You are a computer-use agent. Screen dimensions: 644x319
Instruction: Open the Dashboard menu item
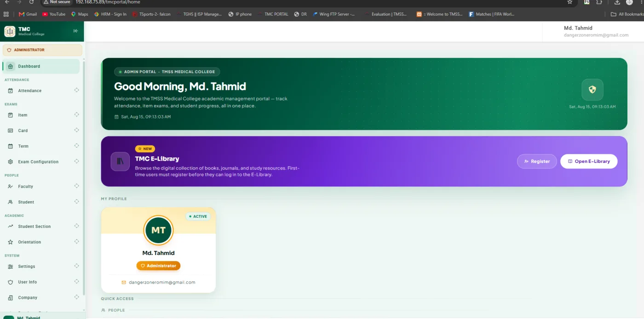pyautogui.click(x=41, y=66)
